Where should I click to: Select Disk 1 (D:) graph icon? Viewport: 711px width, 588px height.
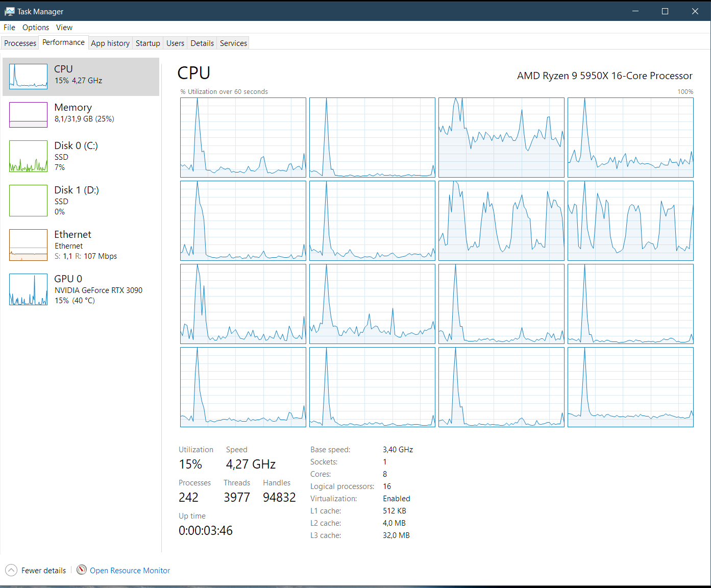28,201
